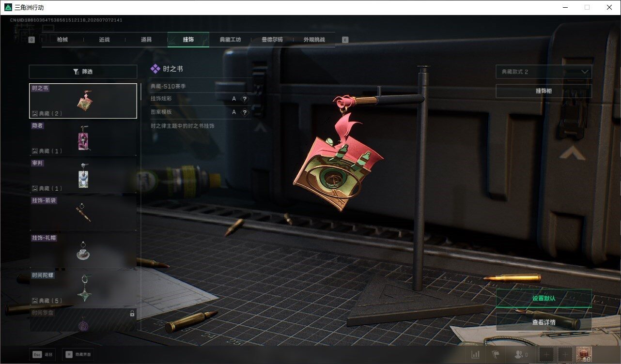This screenshot has width=621, height=364.
Task: Select the 挂饰-礼帽 charm card
Action: click(x=83, y=250)
